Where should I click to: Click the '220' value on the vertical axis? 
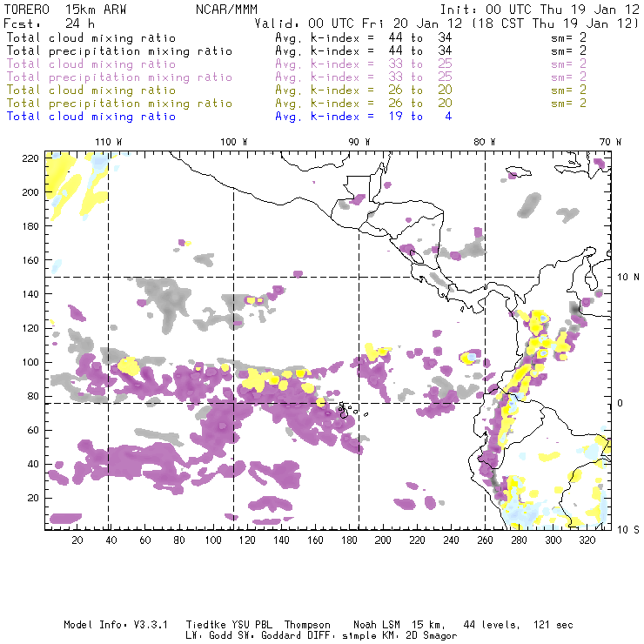30,158
